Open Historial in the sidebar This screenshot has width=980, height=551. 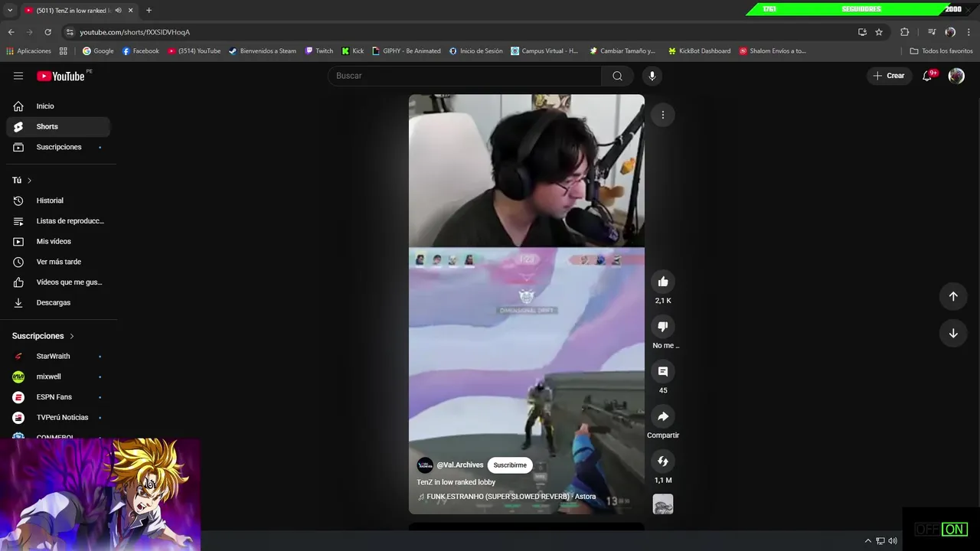click(58, 201)
